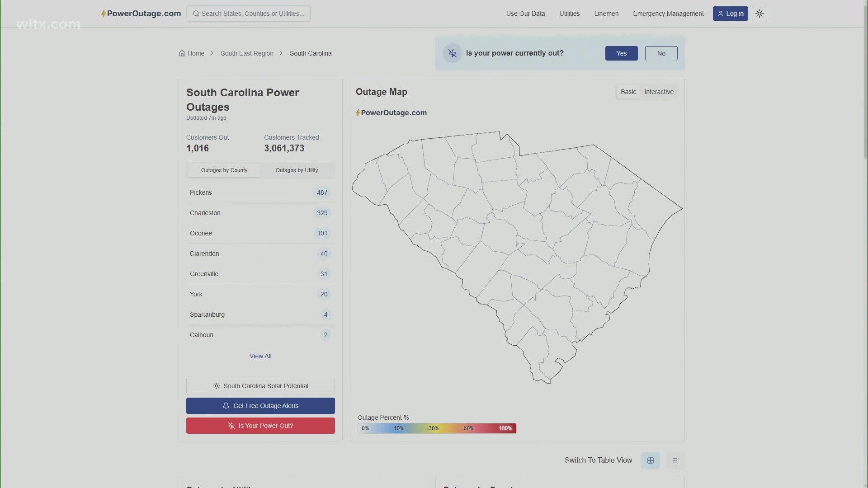The image size is (868, 488).
Task: Click the power-out icon beside the banner question
Action: [x=452, y=53]
